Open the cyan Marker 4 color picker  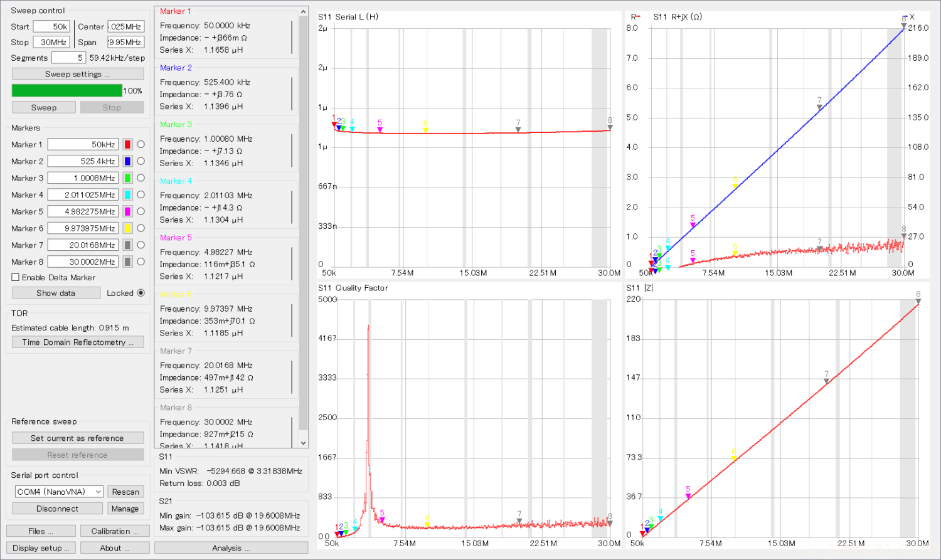[x=127, y=195]
